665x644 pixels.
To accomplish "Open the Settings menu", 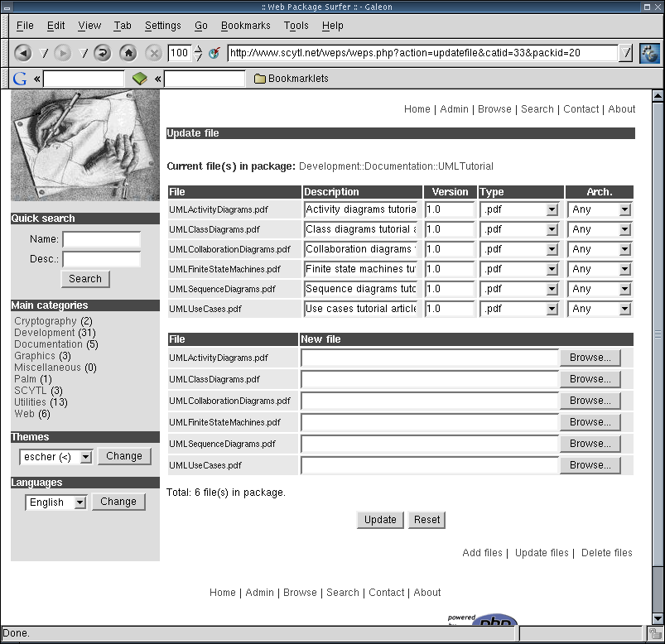I will [x=162, y=26].
